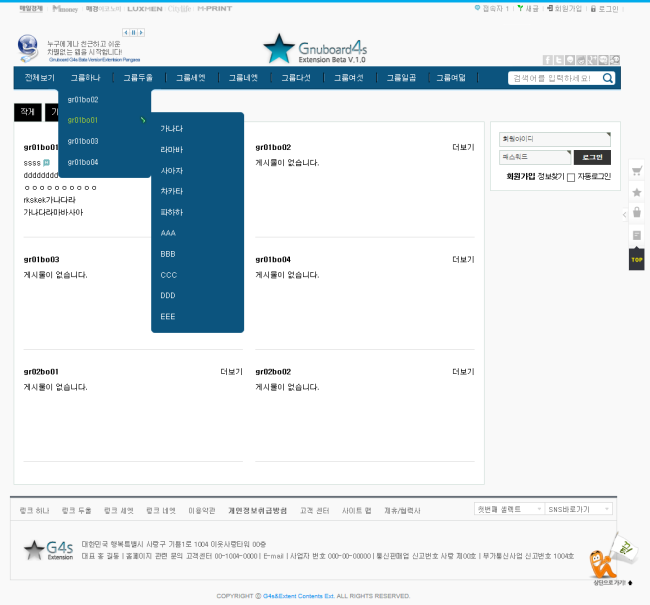
Task: Click 더보기 for gr01bo02 board
Action: click(463, 147)
